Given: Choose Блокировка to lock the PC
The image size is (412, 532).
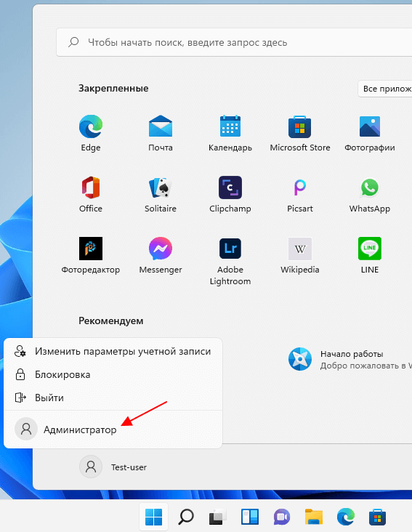Looking at the screenshot, I should (x=113, y=374).
